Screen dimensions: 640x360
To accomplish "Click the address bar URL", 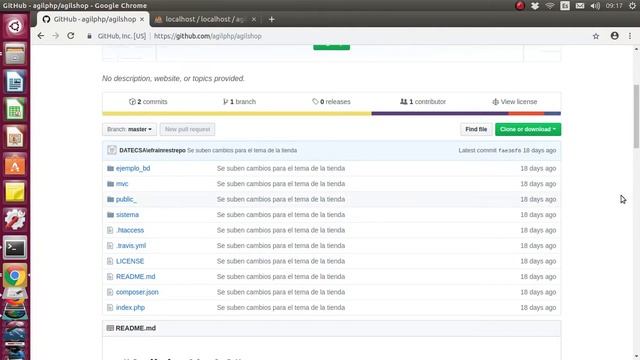I will (207, 36).
